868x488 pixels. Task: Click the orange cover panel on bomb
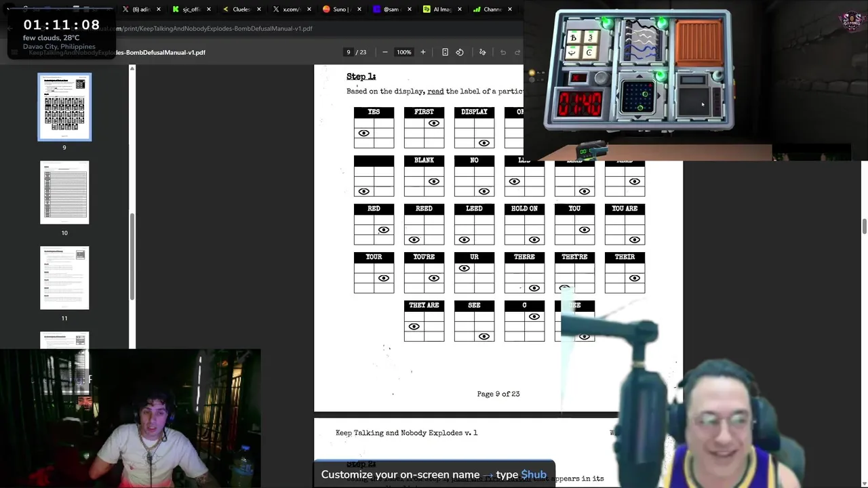point(699,41)
